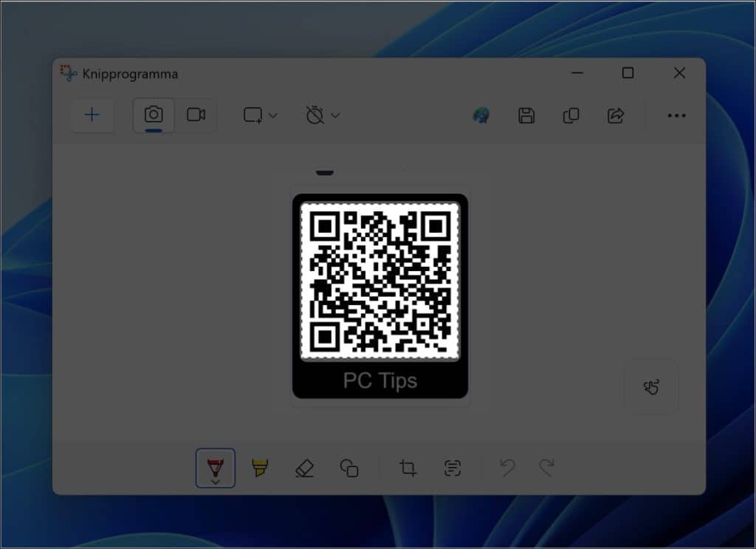Viewport: 756px width, 549px height.
Task: Select the red ballpoint pen tool
Action: click(216, 468)
